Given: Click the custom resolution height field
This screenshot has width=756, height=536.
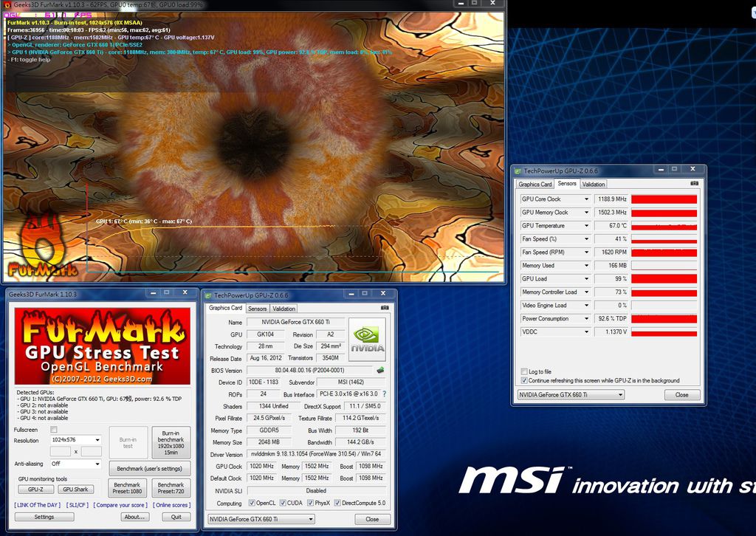Looking at the screenshot, I should coord(91,452).
